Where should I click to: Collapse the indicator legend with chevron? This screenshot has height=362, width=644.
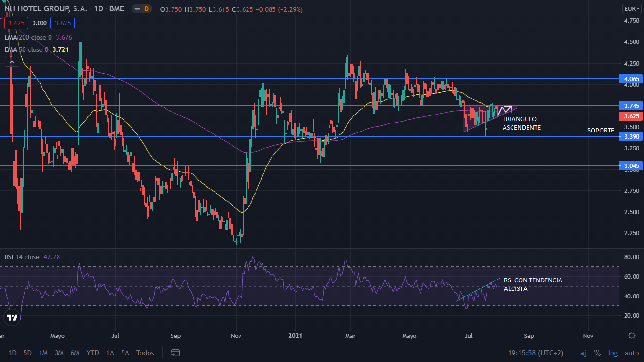(12, 61)
